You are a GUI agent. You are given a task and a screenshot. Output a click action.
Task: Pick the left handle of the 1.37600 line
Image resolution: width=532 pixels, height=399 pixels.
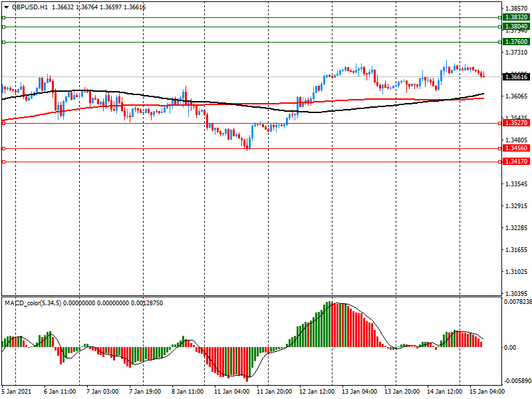(x=4, y=42)
